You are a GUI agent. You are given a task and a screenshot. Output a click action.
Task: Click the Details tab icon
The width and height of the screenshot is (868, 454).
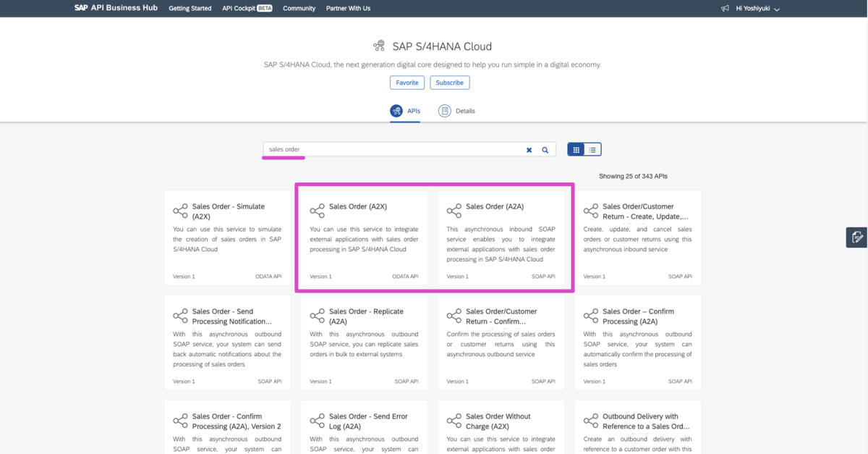[445, 111]
